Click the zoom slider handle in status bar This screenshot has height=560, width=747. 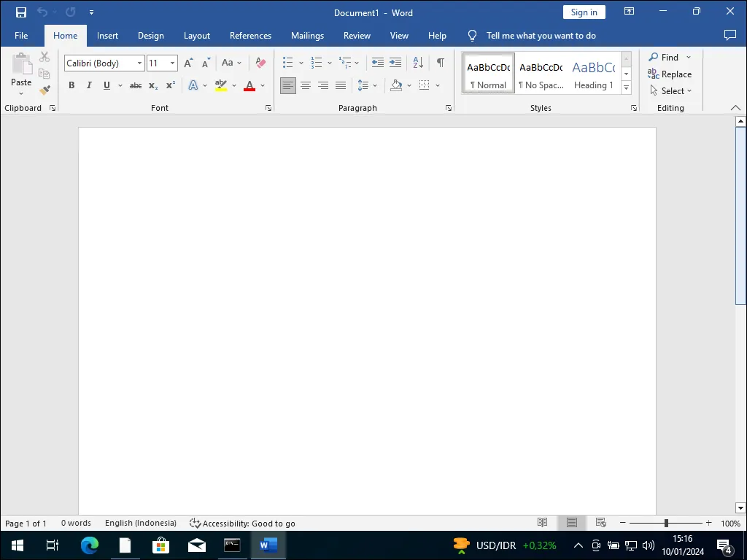666,523
